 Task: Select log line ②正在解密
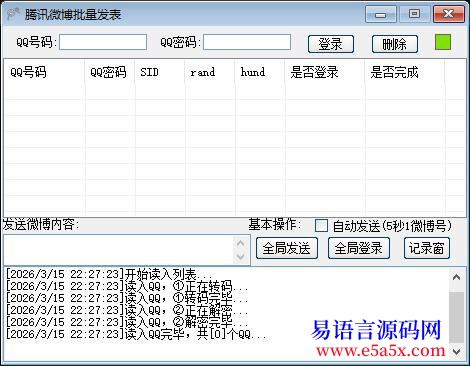click(x=127, y=310)
